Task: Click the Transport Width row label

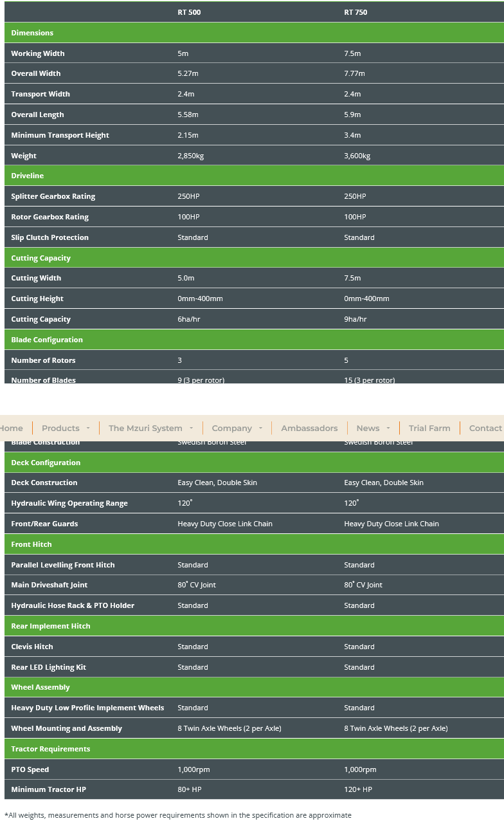Action: [x=40, y=94]
